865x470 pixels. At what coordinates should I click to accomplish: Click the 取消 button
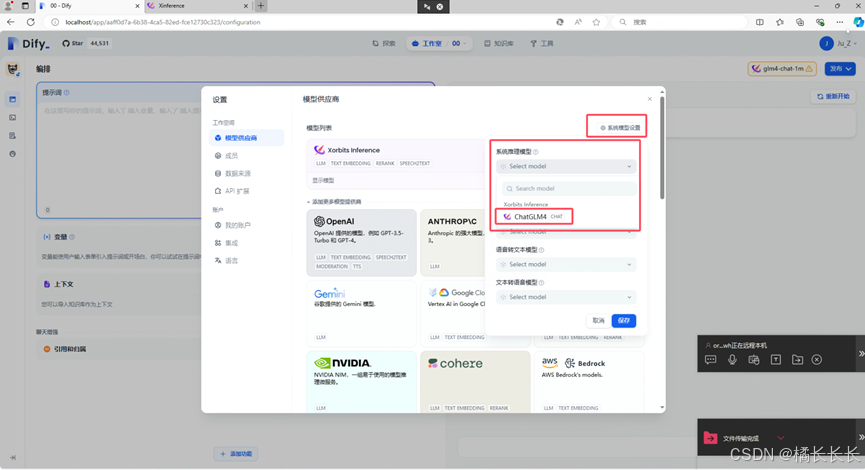tap(598, 321)
